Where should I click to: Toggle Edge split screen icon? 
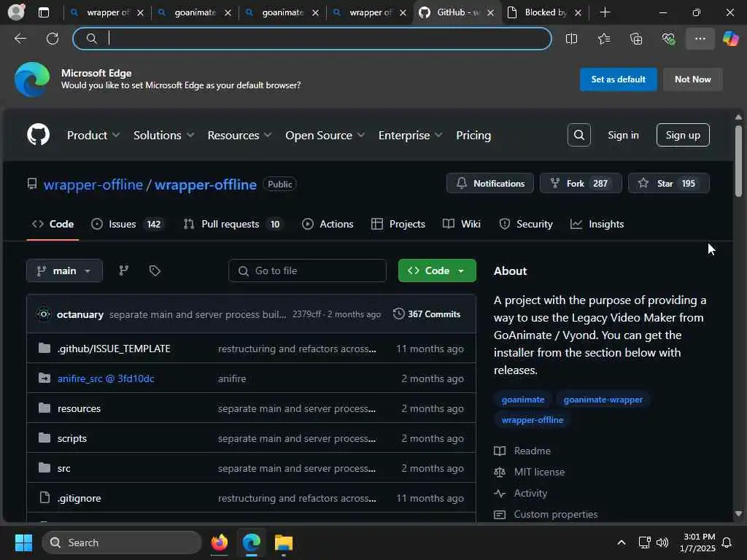pyautogui.click(x=571, y=39)
